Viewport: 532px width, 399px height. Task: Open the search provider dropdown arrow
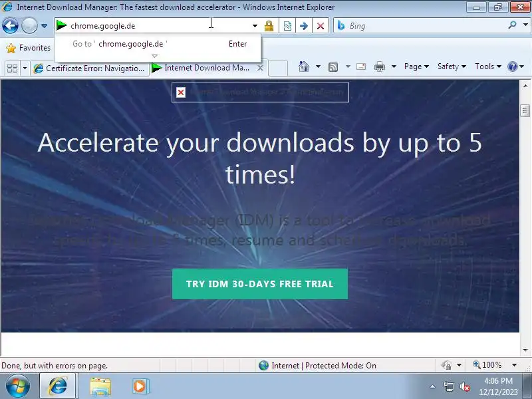(x=525, y=25)
